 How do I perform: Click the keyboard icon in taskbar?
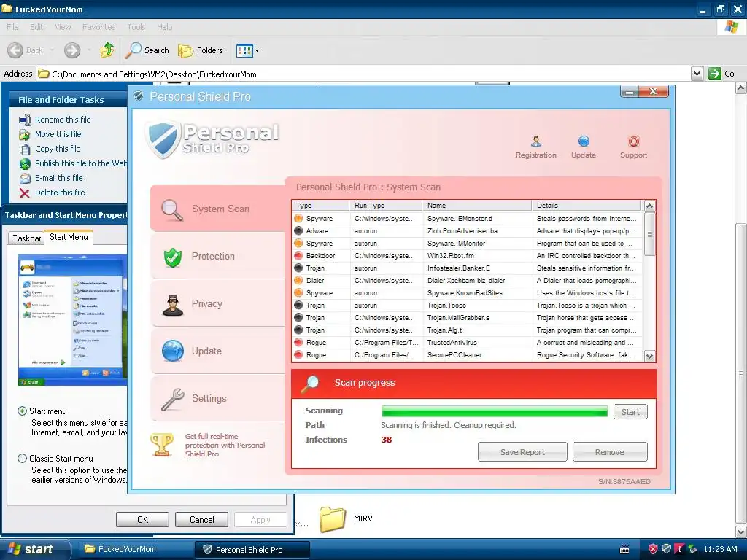coord(624,550)
